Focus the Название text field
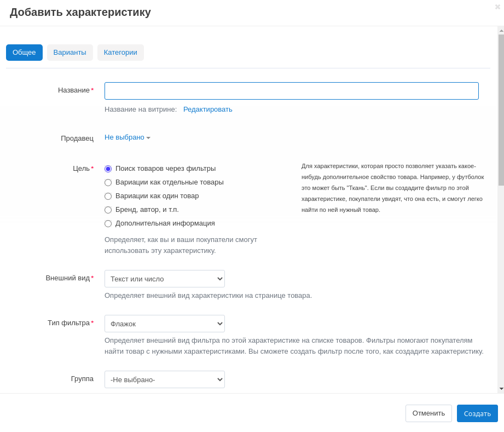Screen dimensions: 504x432 pos(291,91)
